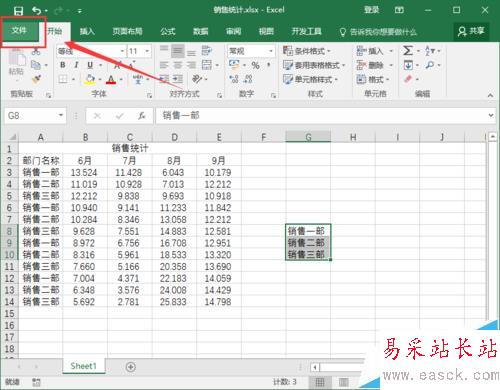This screenshot has width=500, height=390.
Task: Click the decrease decimal icon
Action: [248, 79]
